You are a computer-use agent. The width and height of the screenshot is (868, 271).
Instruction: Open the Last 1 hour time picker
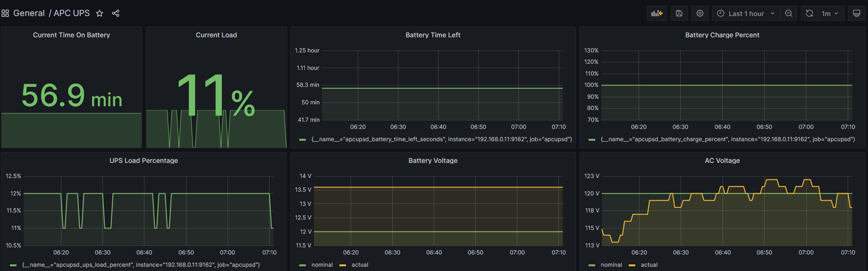coord(746,13)
